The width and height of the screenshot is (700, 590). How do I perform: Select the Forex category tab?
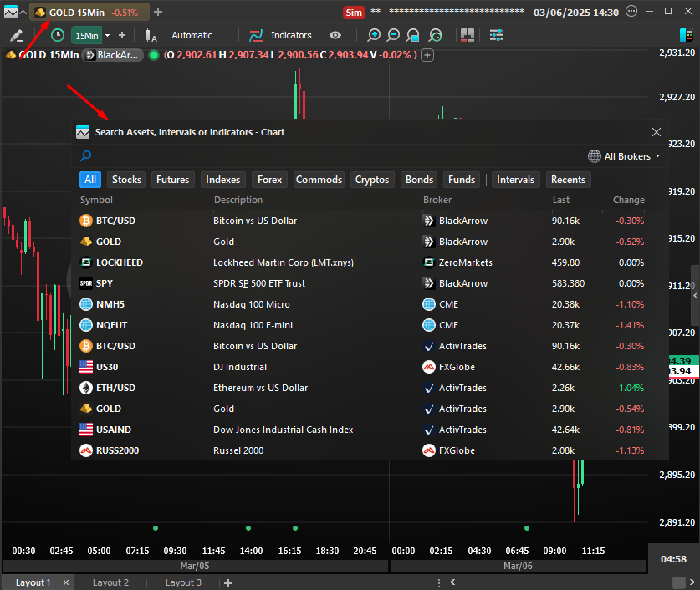tap(269, 180)
